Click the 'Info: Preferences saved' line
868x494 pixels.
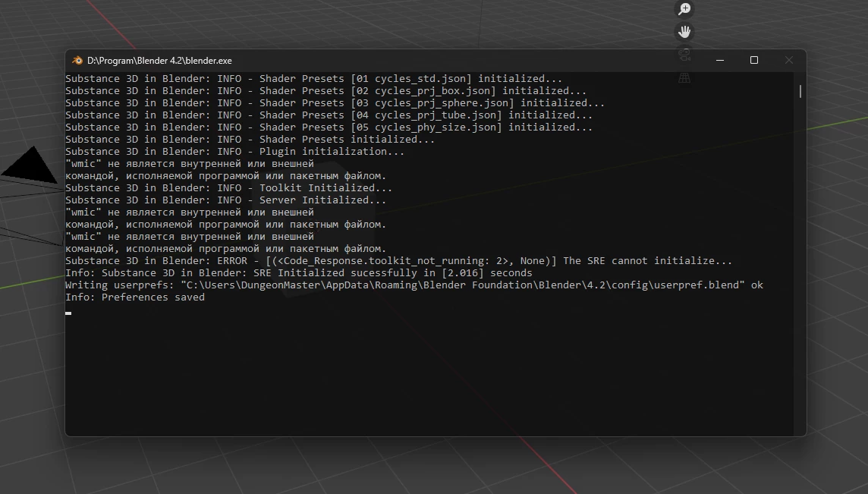pyautogui.click(x=135, y=297)
